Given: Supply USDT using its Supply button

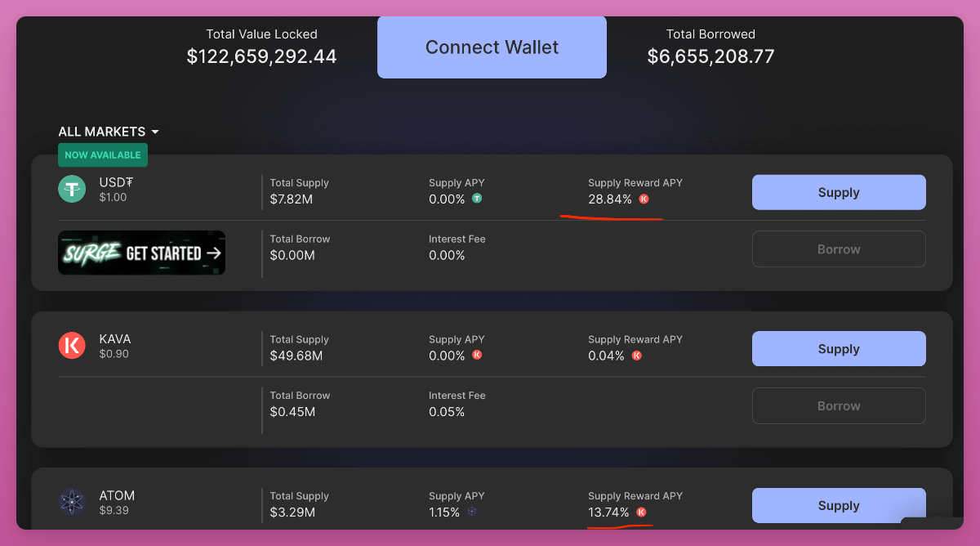Looking at the screenshot, I should 839,192.
